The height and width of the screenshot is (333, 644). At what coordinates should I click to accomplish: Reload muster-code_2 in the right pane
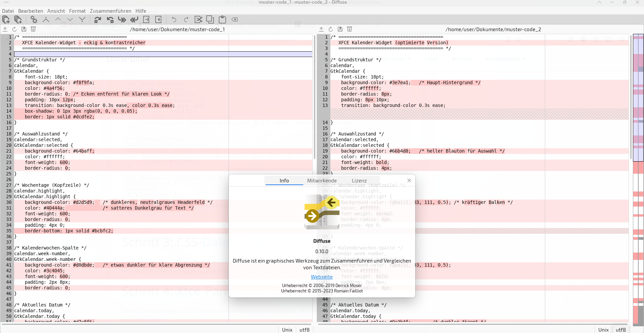pos(331,29)
